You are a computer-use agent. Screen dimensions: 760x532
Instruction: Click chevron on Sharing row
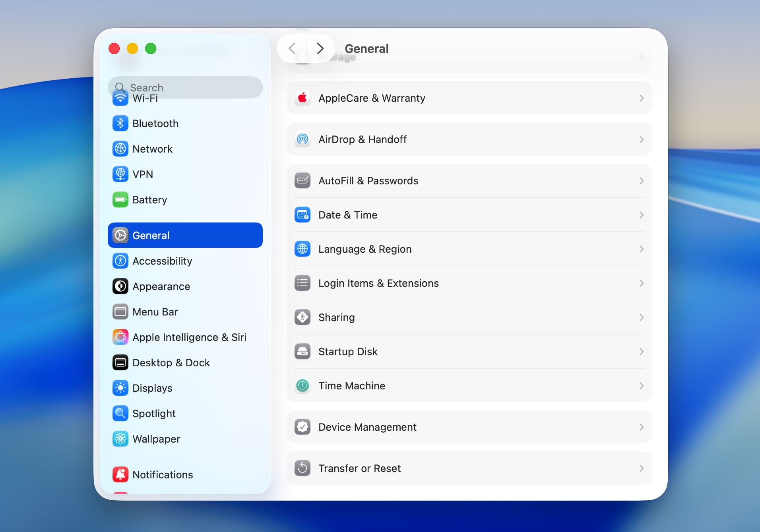pos(641,317)
